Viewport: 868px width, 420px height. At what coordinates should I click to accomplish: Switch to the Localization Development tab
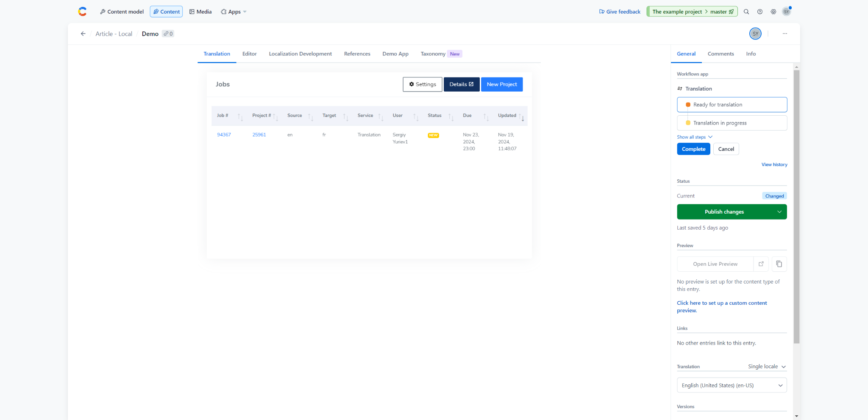pos(300,54)
